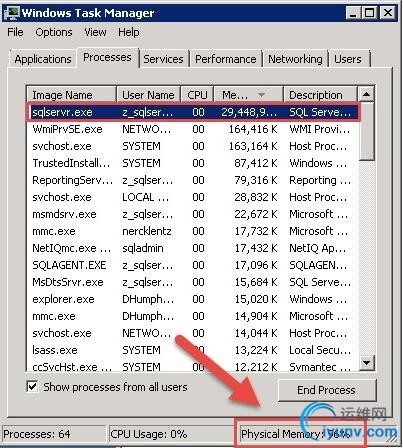403x448 pixels.
Task: Click the Local Secu... description cell
Action: [320, 350]
